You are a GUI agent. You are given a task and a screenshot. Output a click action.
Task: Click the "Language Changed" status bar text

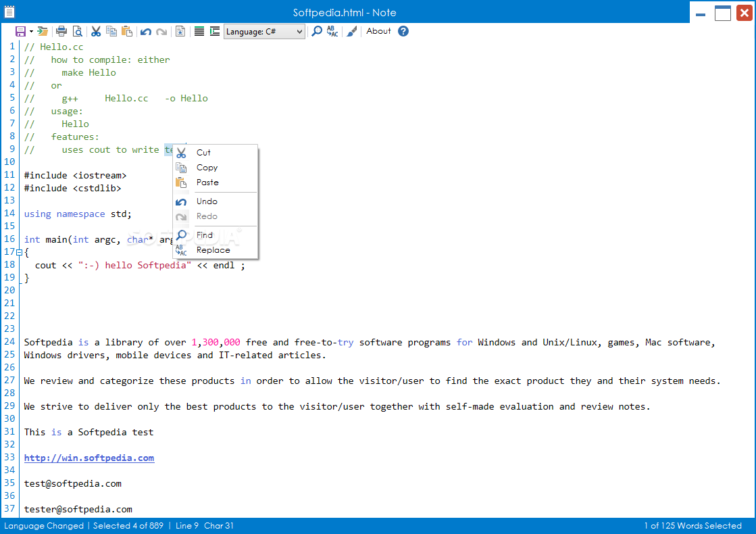(x=44, y=526)
